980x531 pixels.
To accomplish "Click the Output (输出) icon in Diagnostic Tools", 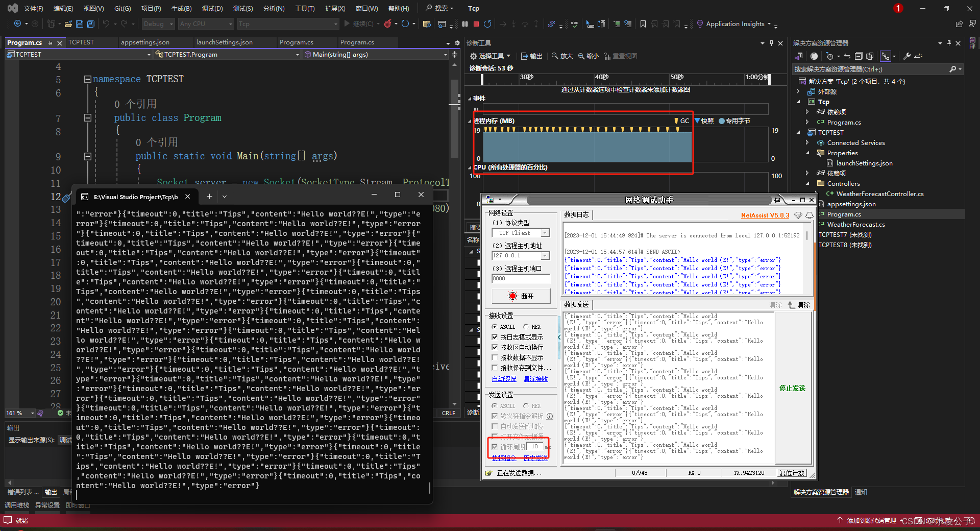I will (x=531, y=56).
